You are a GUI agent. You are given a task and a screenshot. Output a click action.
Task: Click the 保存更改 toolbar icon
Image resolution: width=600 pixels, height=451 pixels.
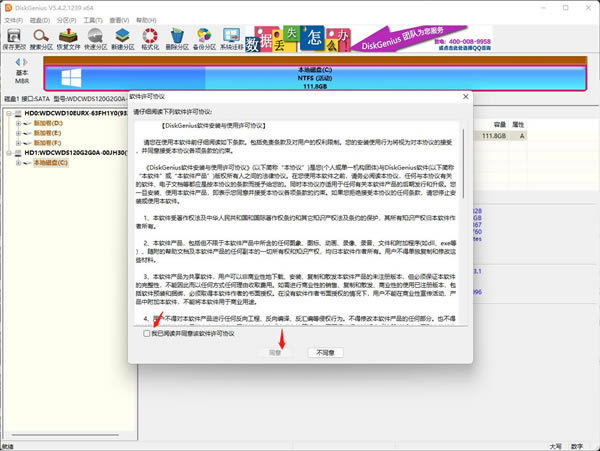14,39
